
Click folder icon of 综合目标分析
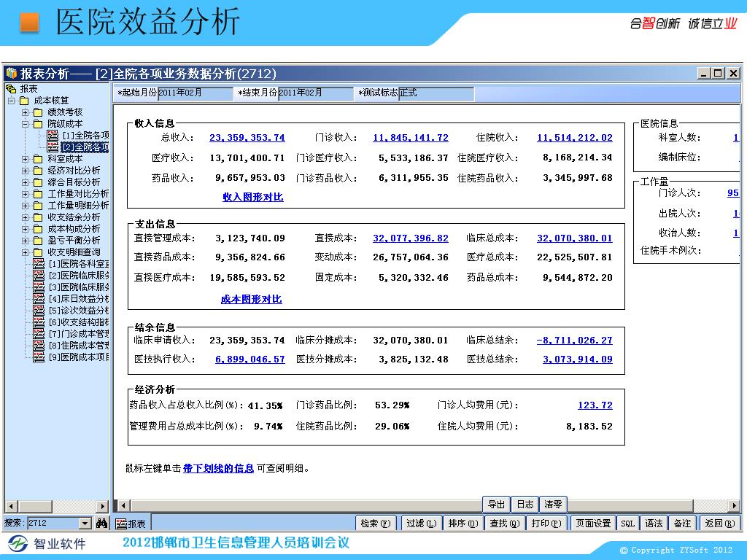(x=38, y=182)
